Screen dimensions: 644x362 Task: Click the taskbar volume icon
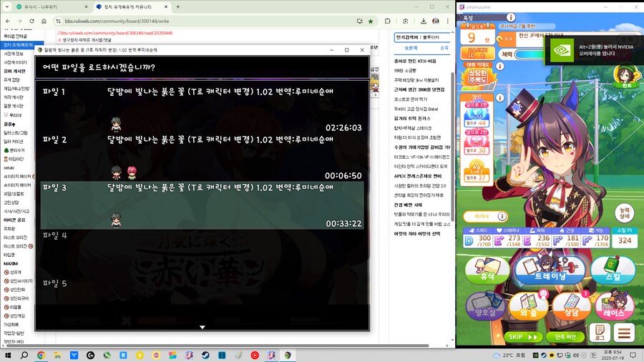pos(575,355)
